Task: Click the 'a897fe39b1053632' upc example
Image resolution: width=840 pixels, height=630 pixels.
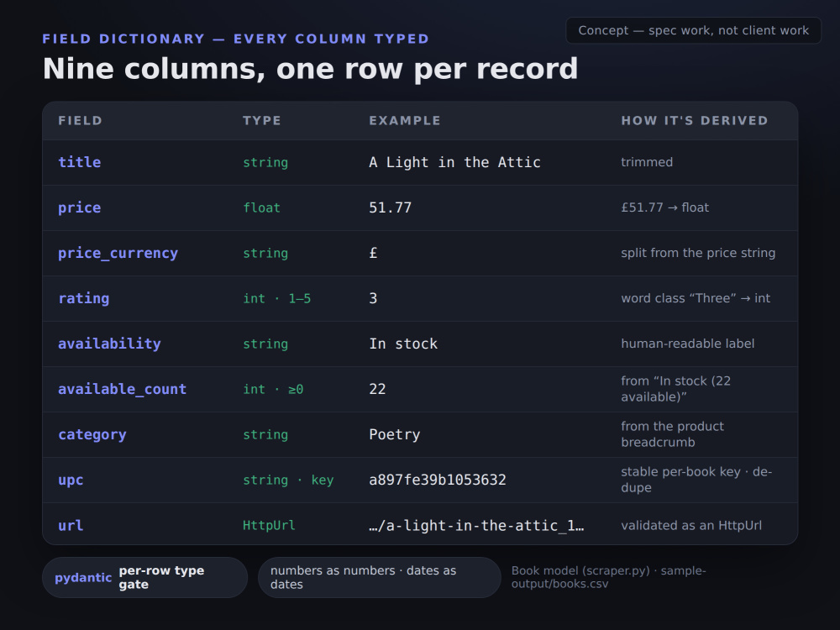Action: point(438,480)
